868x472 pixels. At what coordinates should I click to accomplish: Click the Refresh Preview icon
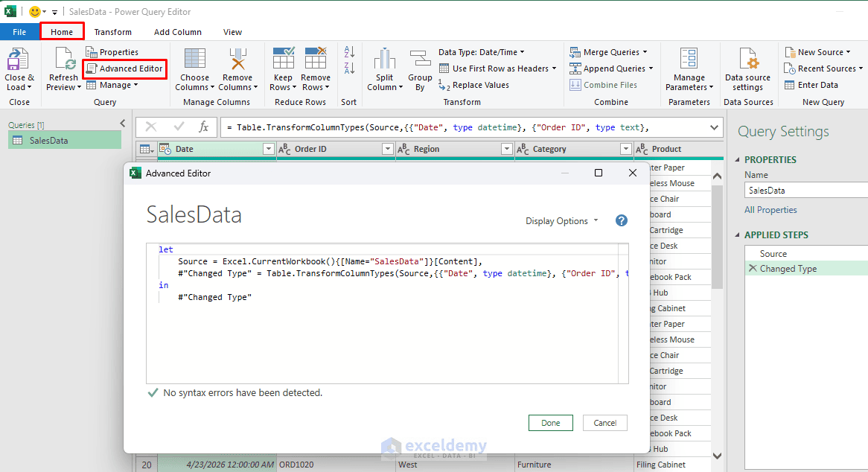64,60
